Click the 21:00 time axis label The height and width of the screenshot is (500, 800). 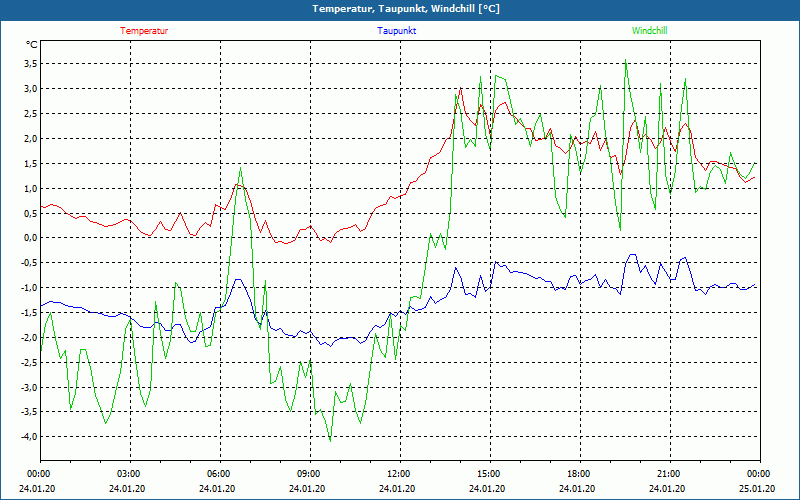click(668, 473)
